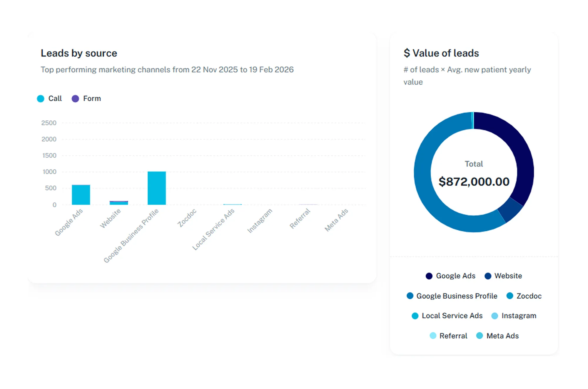The height and width of the screenshot is (389, 588).
Task: Click the Total $872,000.00 value text
Action: point(474,182)
